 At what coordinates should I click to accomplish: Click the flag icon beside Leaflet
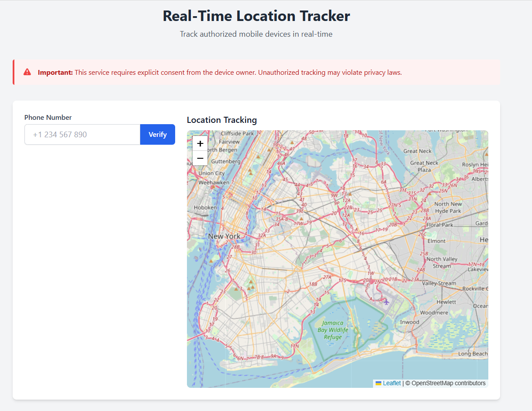(378, 383)
